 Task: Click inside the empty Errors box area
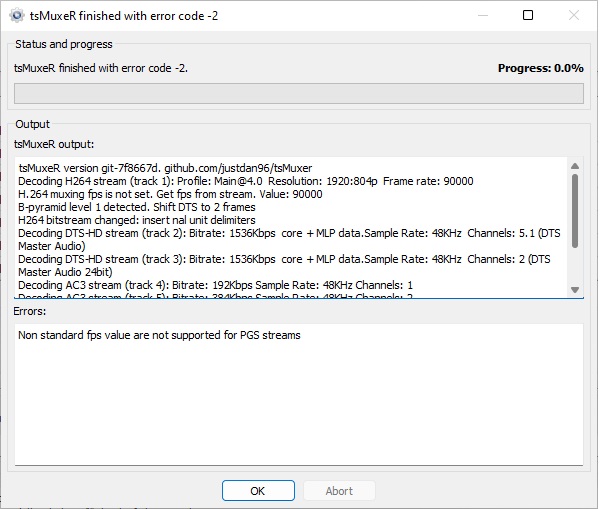tap(298, 410)
